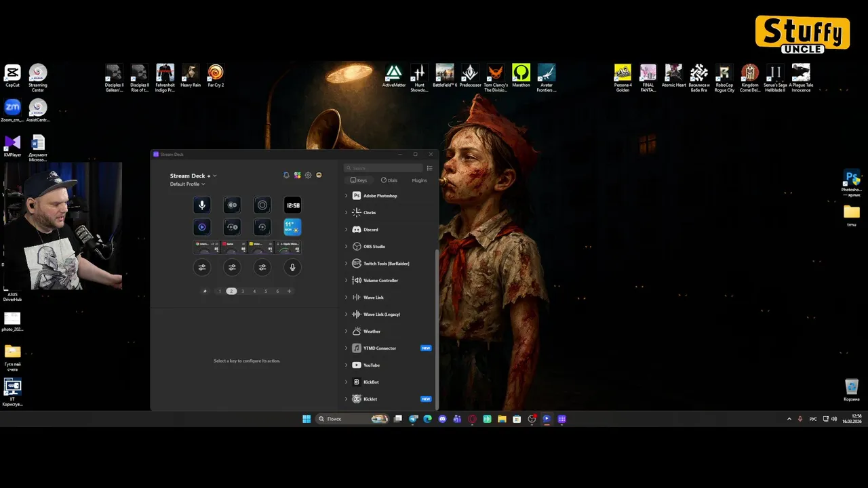
Task: Go to page 6
Action: [x=277, y=291]
